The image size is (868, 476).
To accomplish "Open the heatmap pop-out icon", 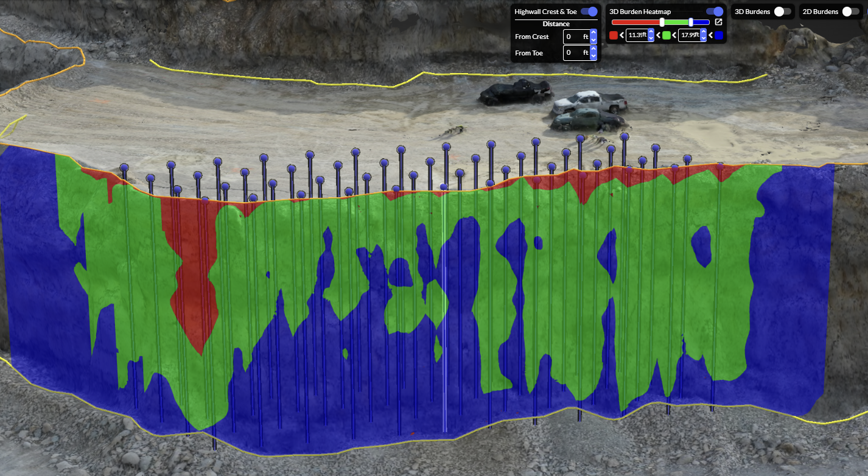I will (718, 23).
